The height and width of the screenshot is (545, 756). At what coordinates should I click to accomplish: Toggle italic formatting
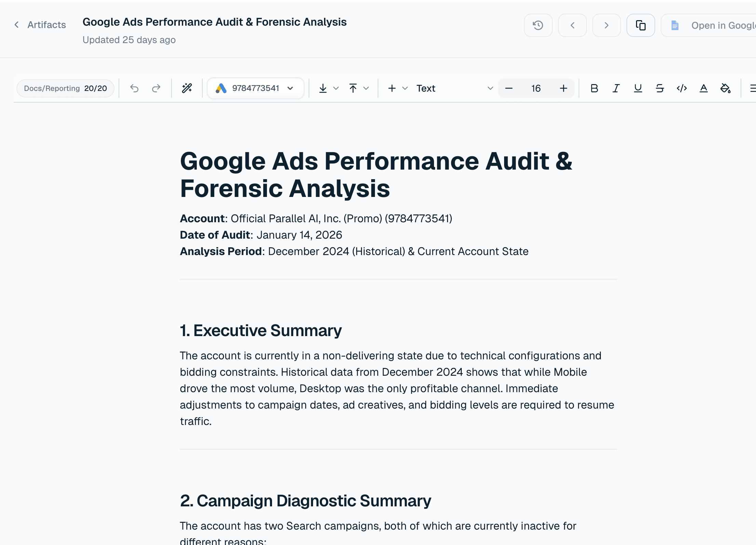click(x=616, y=88)
